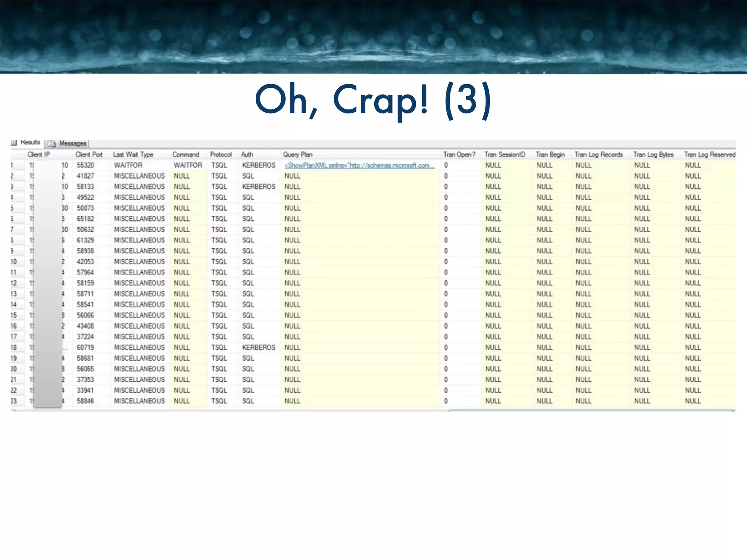Click the horizontal scrollbar below the grid
This screenshot has height=560, width=747.
pos(591,411)
